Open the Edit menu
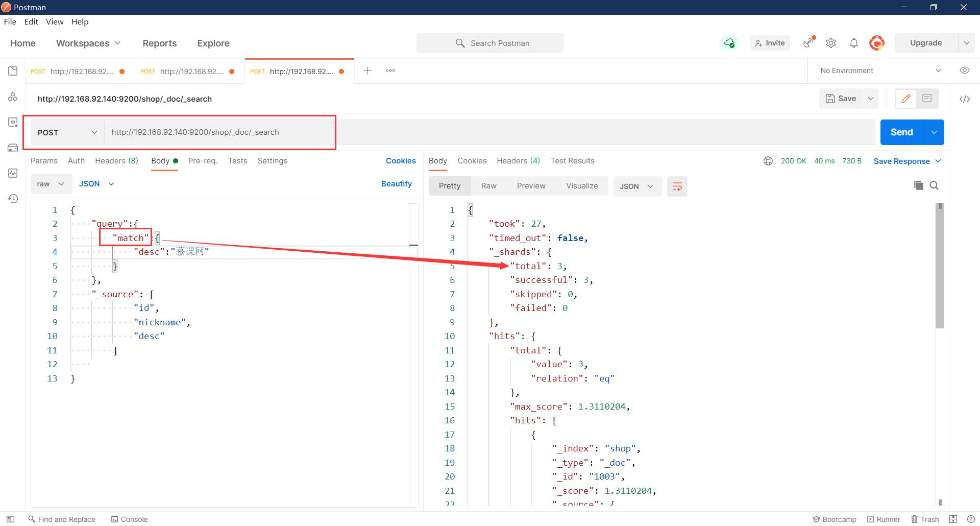The width and height of the screenshot is (980, 526). coord(31,21)
